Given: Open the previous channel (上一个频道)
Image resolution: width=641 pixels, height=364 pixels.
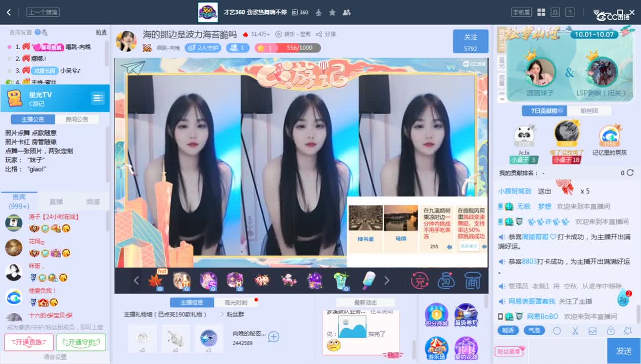Looking at the screenshot, I should click(43, 12).
